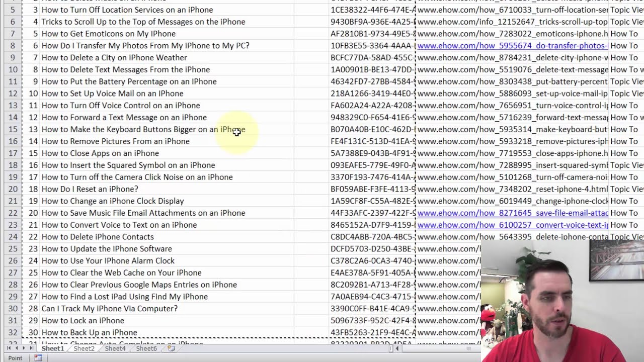This screenshot has height=362, width=644.
Task: Activate the Sheet1 tab
Action: [53, 348]
